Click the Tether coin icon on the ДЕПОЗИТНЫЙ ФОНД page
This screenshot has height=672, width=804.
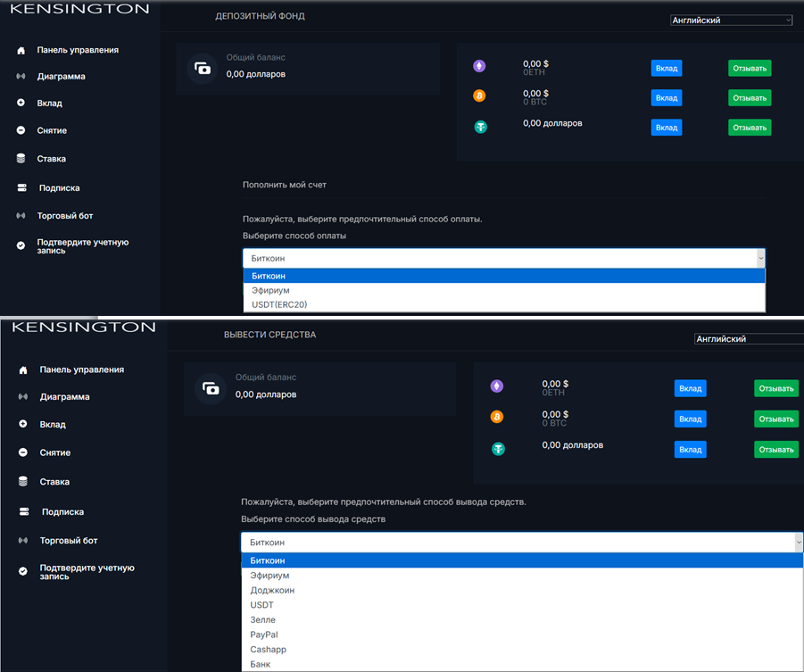pyautogui.click(x=480, y=127)
